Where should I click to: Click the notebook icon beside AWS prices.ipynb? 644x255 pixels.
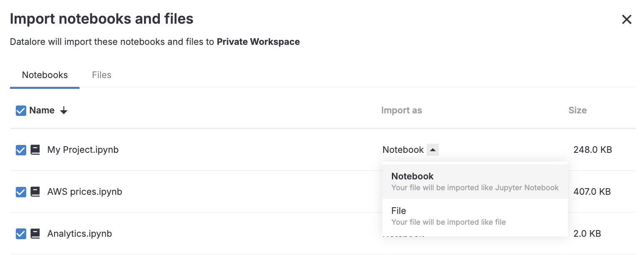tap(35, 191)
